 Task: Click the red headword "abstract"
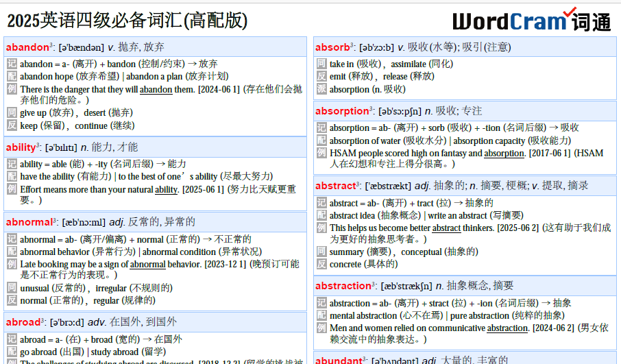click(x=335, y=186)
